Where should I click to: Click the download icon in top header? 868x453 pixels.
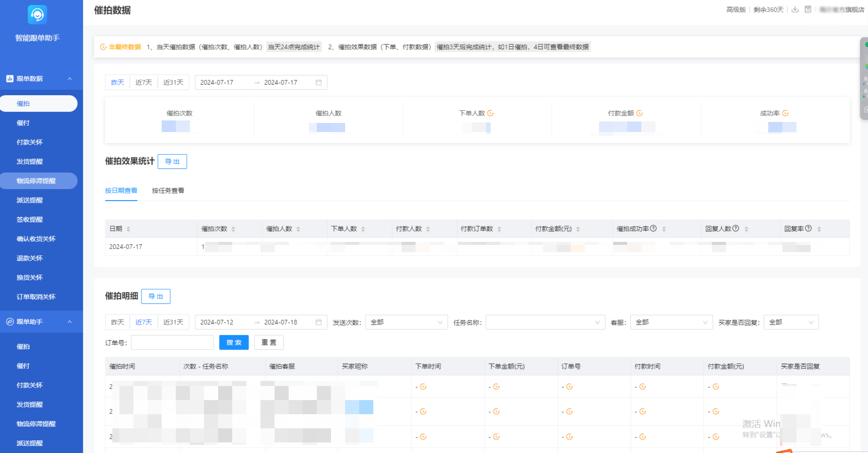[795, 10]
